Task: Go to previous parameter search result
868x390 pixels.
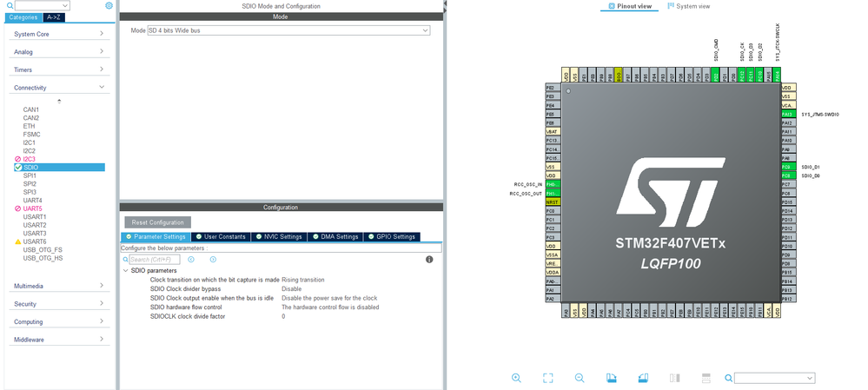Action: pyautogui.click(x=191, y=259)
